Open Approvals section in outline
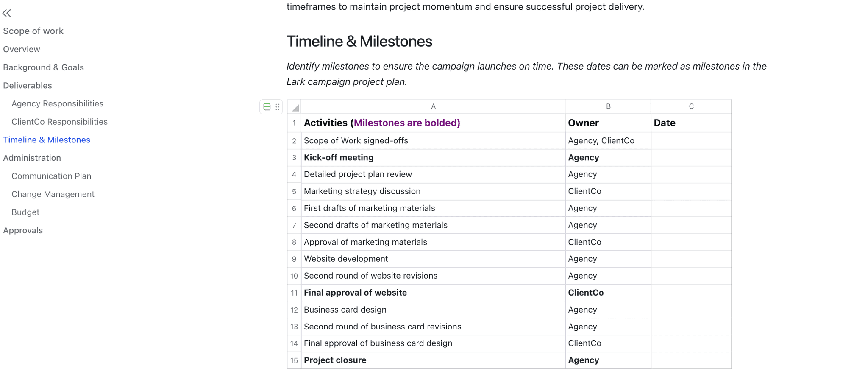The width and height of the screenshot is (868, 388). pyautogui.click(x=23, y=231)
